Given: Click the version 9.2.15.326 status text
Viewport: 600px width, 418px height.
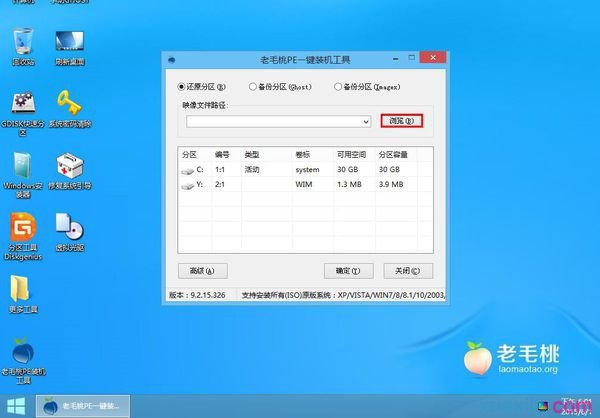Looking at the screenshot, I should pos(197,295).
